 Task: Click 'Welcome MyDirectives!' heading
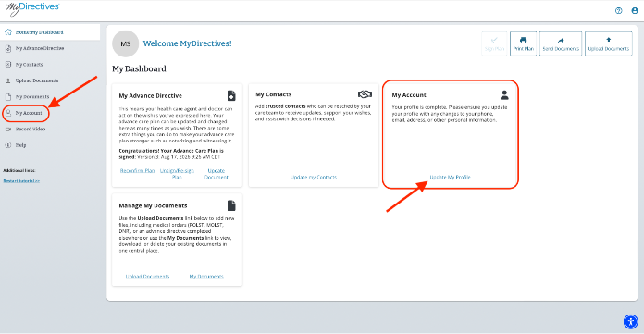tap(187, 43)
